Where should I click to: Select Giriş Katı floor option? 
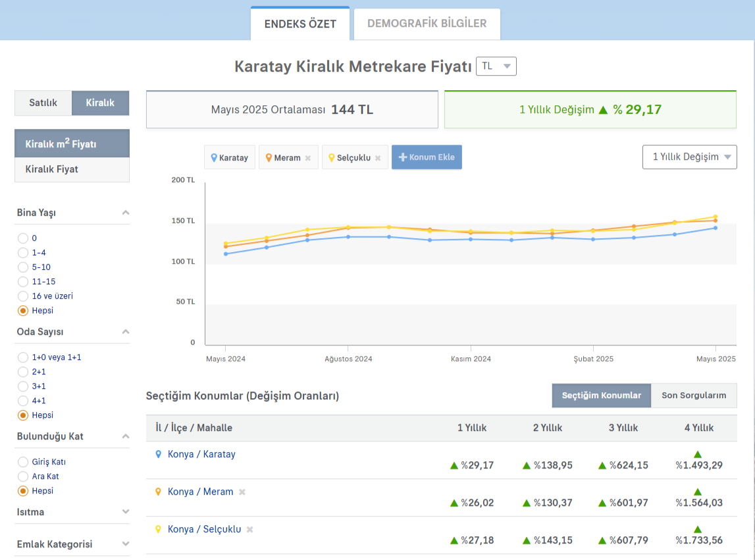[x=23, y=462]
